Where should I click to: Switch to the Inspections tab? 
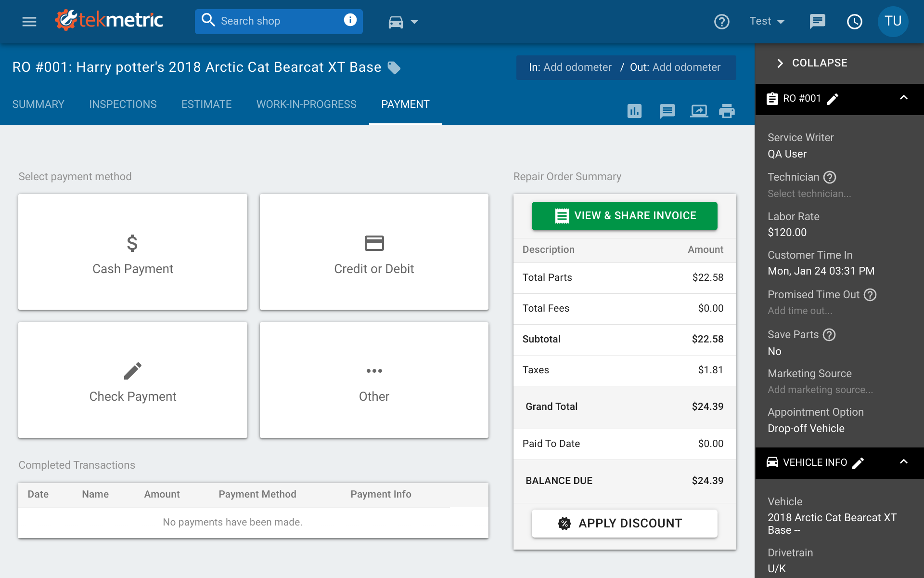point(123,104)
